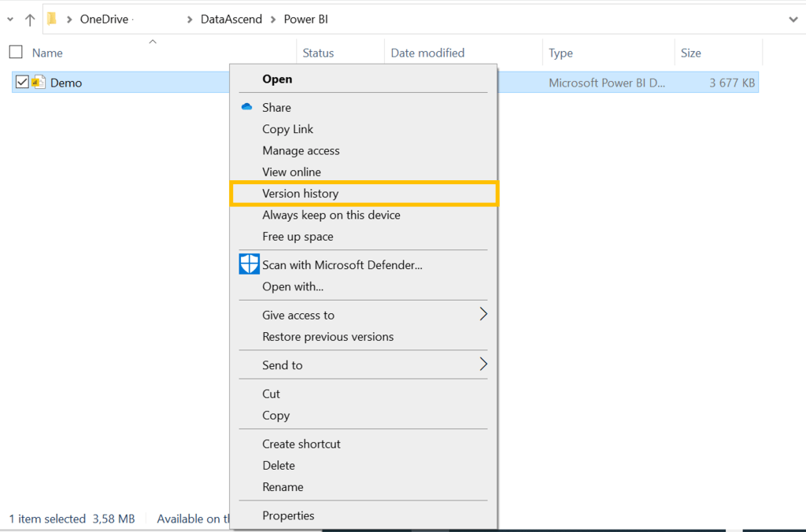806x532 pixels.
Task: Click the OneDrive cloud icon beside Share
Action: [247, 107]
